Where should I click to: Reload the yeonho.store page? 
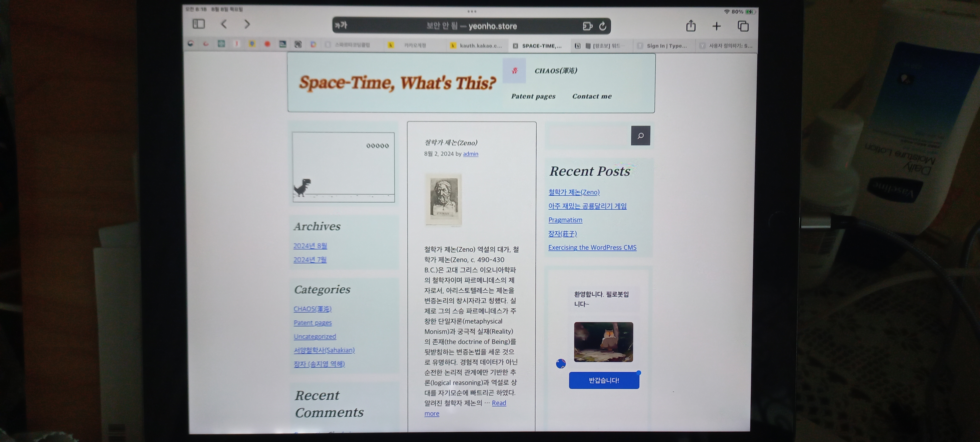pyautogui.click(x=603, y=26)
